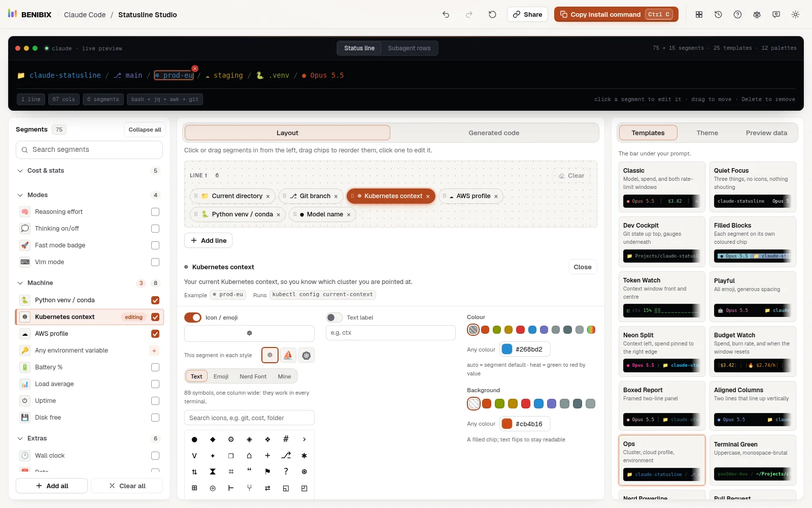Switch to the Theme tab
Screen dimensions: 812x508
click(x=707, y=133)
